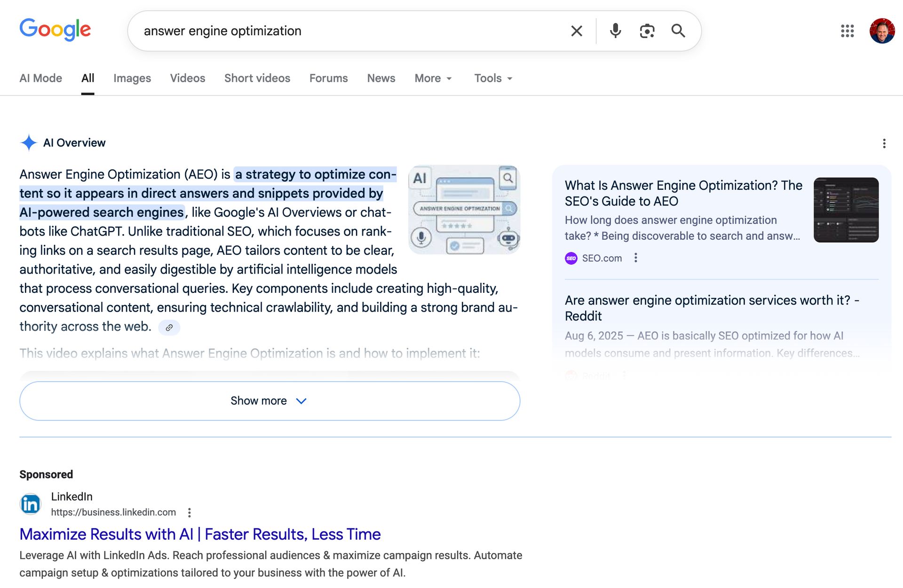Viewport: 903px width, 588px height.
Task: Clear the search box with X icon
Action: (x=576, y=31)
